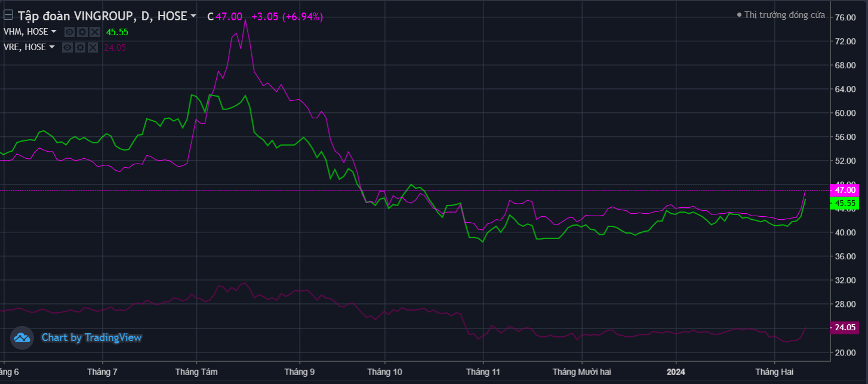
Task: Hide the VHM series using its eye icon
Action: (x=69, y=32)
